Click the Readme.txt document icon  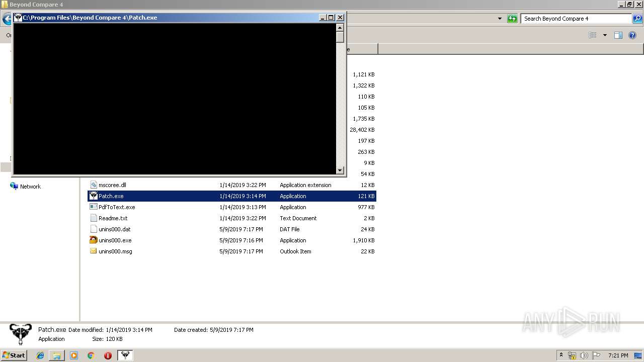pos(93,218)
